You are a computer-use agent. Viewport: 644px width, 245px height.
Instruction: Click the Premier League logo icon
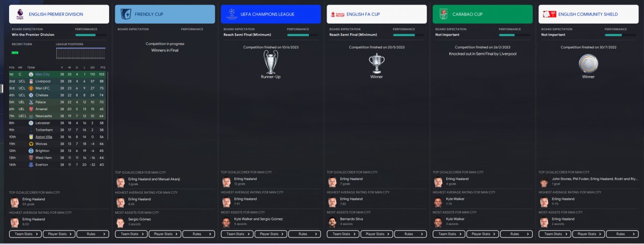click(x=20, y=14)
